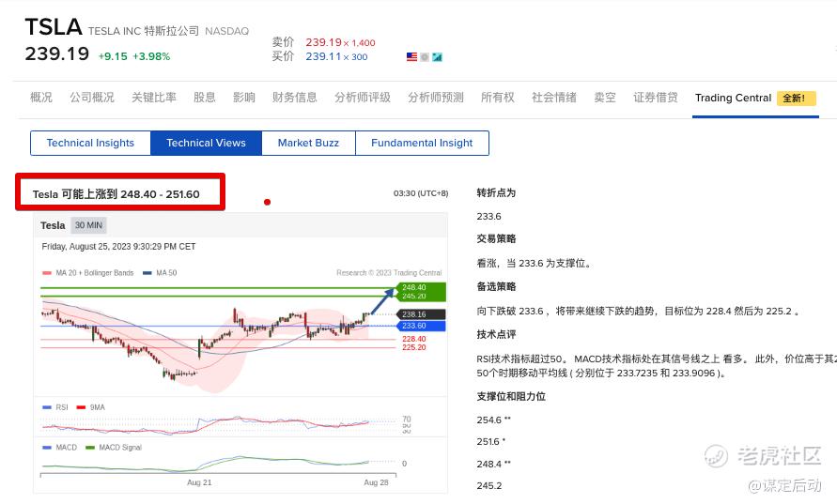The height and width of the screenshot is (504, 837).
Task: Click the US flag icon
Action: point(411,57)
